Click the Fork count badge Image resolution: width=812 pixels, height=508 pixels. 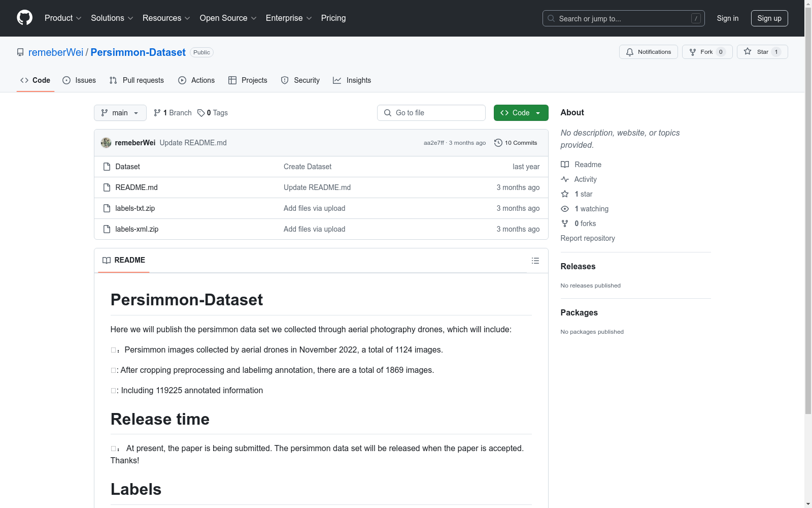pyautogui.click(x=721, y=52)
